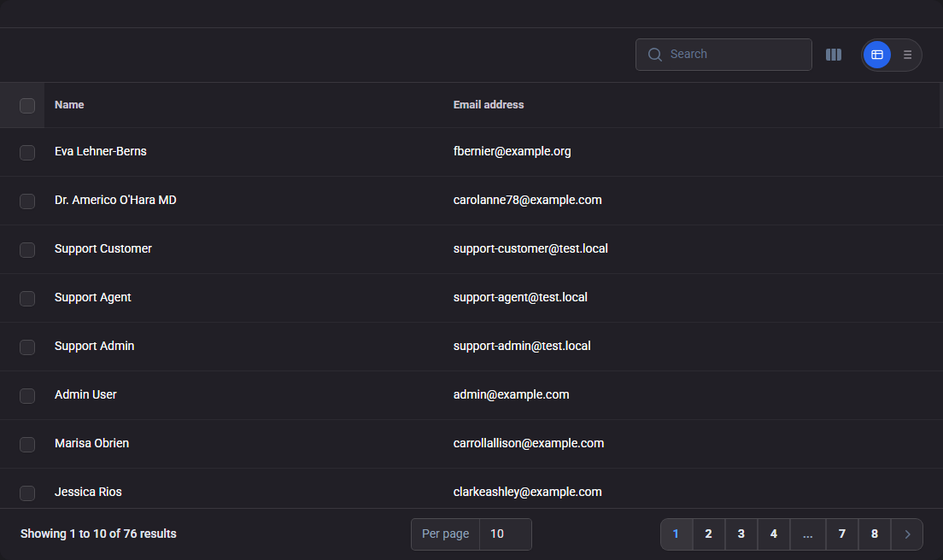
Task: Click email clarkeashley@example.com
Action: (527, 492)
